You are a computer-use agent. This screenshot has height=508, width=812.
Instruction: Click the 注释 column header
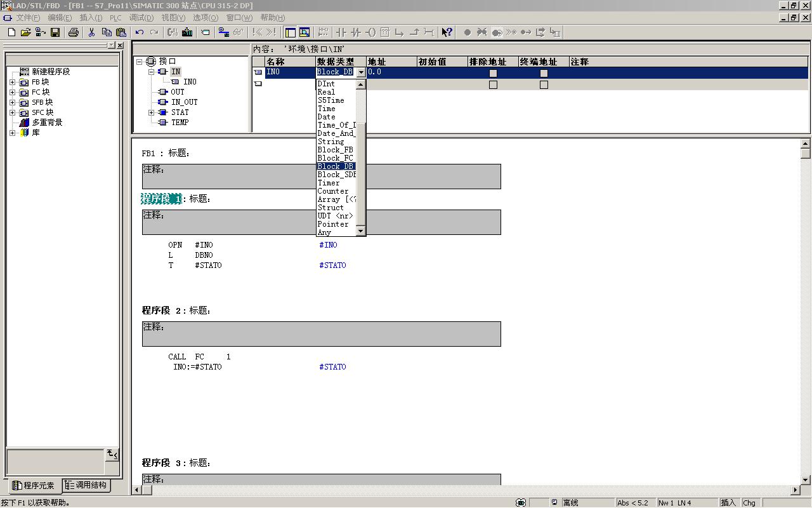(x=689, y=62)
